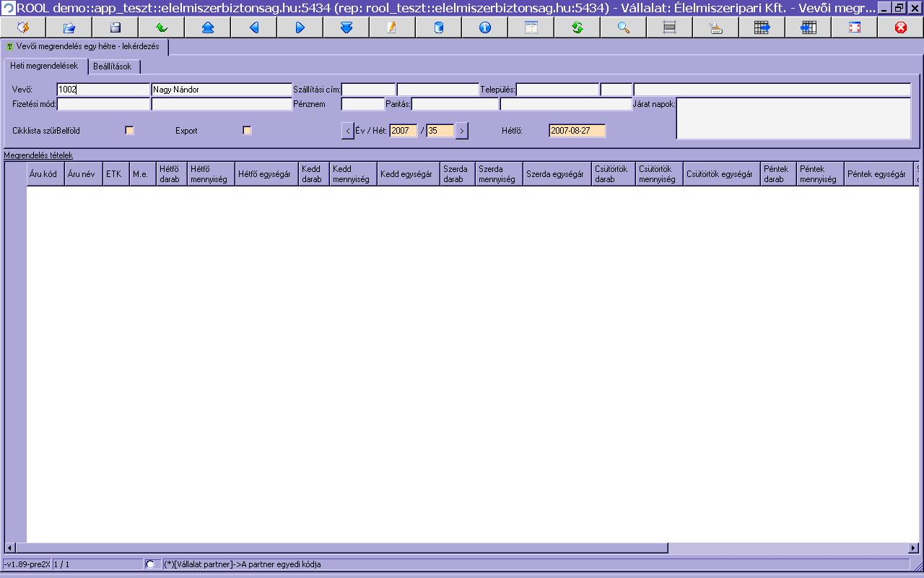Screen dimensions: 924x578
Task: Go to previous record with left arrow
Action: pyautogui.click(x=254, y=27)
